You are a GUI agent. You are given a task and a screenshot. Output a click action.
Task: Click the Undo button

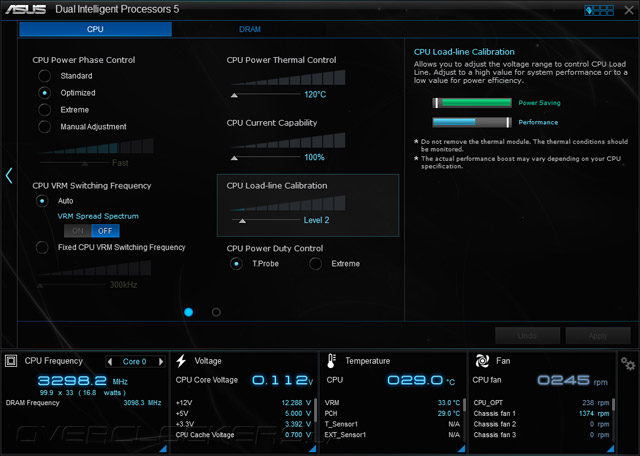click(x=527, y=336)
